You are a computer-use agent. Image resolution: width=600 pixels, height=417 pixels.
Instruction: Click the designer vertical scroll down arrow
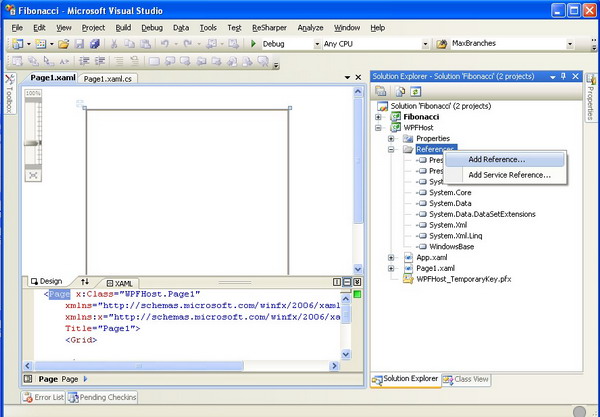click(357, 269)
